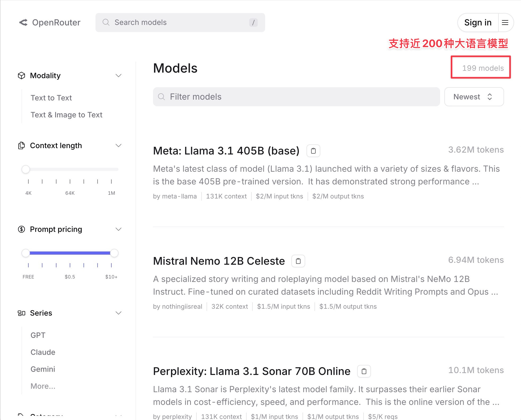Click the 6.94M tokens label
Screen dimensions: 521x420
click(x=476, y=260)
